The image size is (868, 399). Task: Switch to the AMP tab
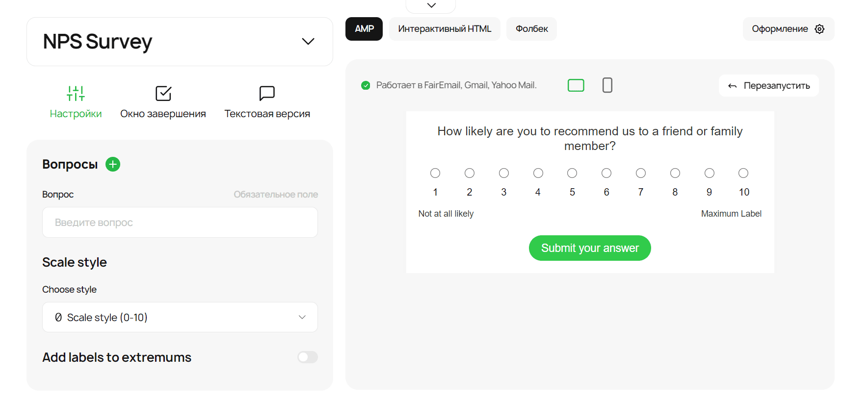point(364,29)
